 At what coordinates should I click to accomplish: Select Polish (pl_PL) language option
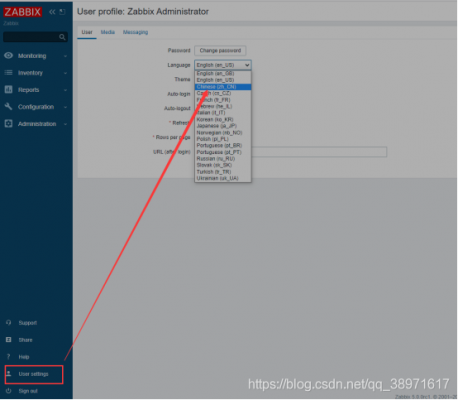pos(223,139)
